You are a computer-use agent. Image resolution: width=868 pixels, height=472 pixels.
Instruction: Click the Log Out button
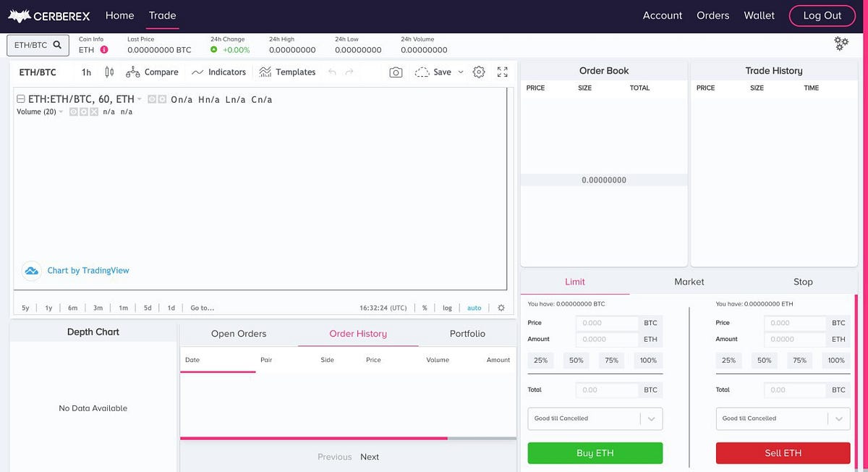click(x=822, y=15)
